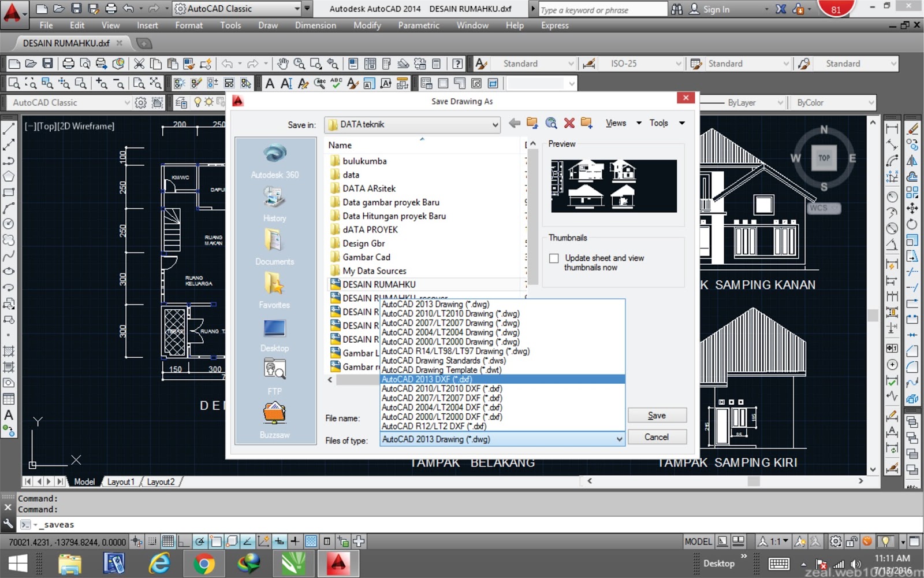The image size is (924, 578).
Task: Go back to previous folder in dialog
Action: point(515,123)
